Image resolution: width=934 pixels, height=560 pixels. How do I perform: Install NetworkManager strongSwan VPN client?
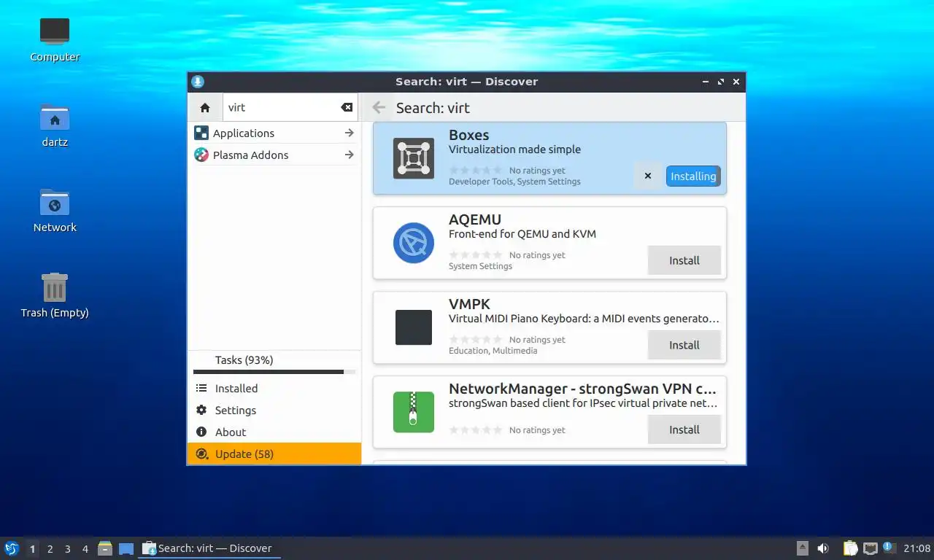[684, 429]
